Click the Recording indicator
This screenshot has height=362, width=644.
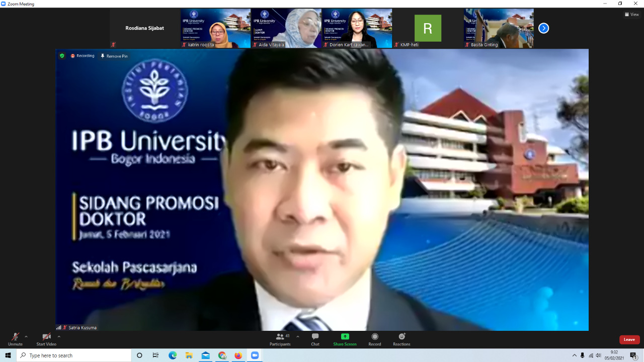pyautogui.click(x=83, y=56)
